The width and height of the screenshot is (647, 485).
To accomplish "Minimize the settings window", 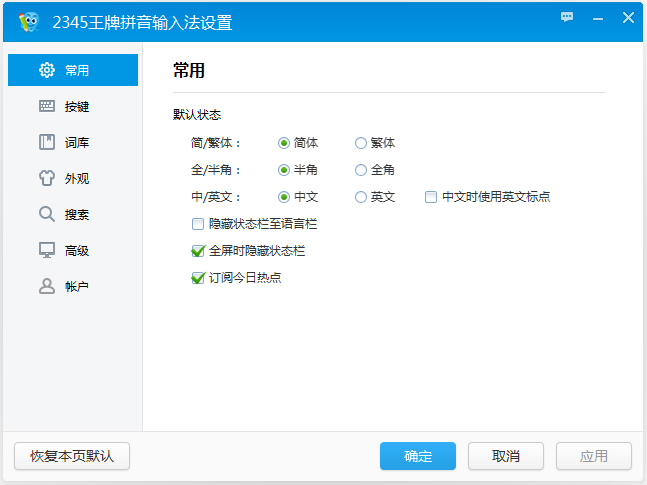I will coord(597,17).
